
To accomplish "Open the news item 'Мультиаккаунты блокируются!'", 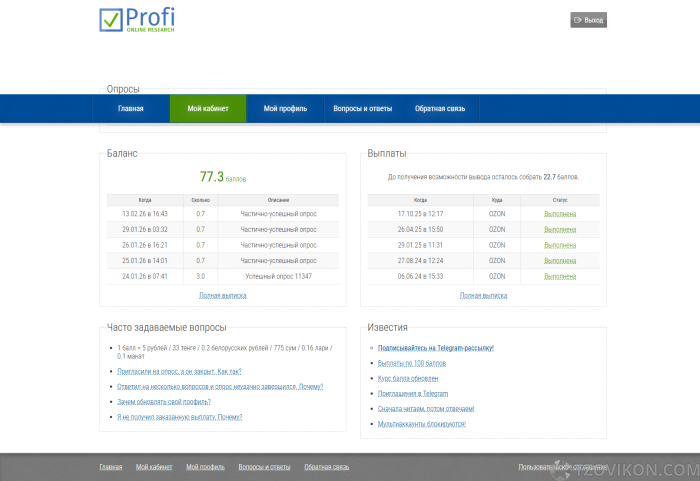I will click(x=422, y=424).
